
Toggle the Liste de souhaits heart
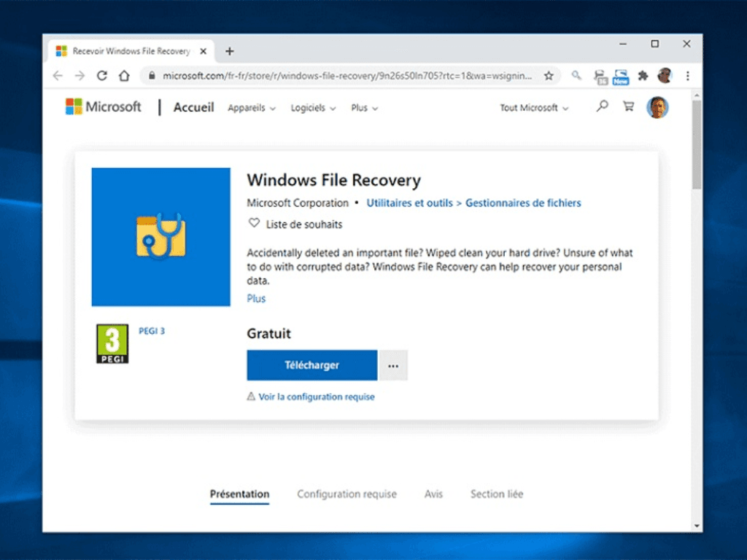[x=254, y=224]
